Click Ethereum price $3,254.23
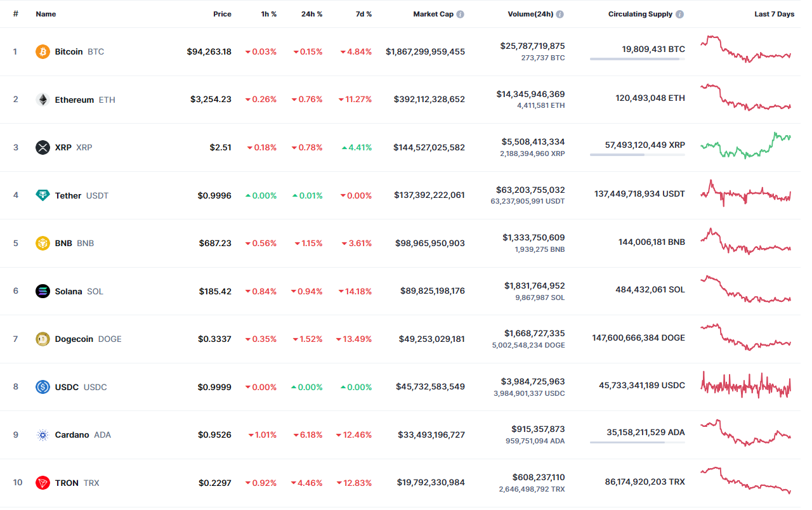The height and width of the screenshot is (510, 812). (x=211, y=100)
